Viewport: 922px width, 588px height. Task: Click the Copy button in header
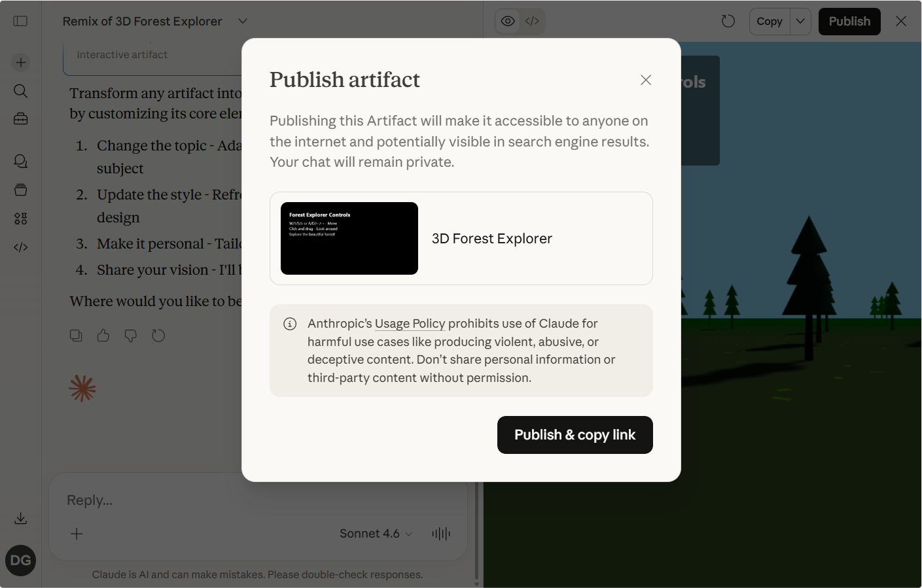coord(770,22)
